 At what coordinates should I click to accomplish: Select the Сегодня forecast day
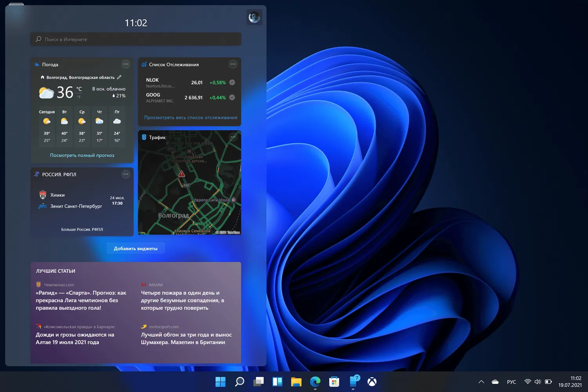point(47,126)
